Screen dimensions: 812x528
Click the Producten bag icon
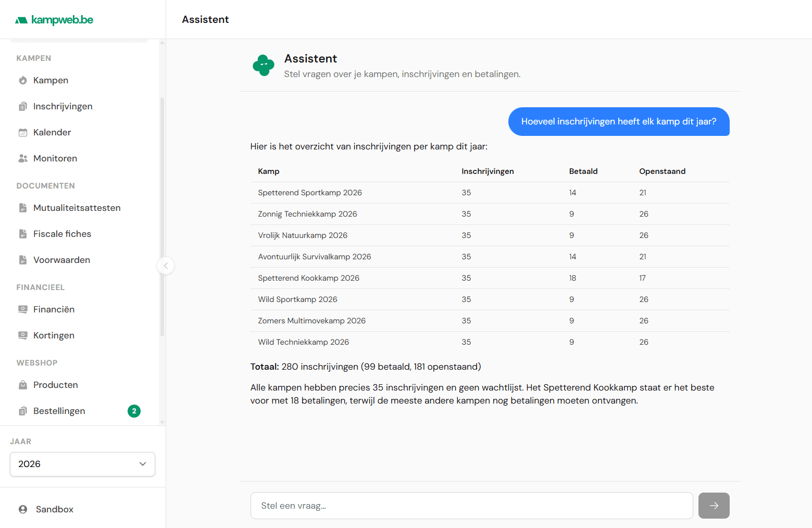coord(23,385)
